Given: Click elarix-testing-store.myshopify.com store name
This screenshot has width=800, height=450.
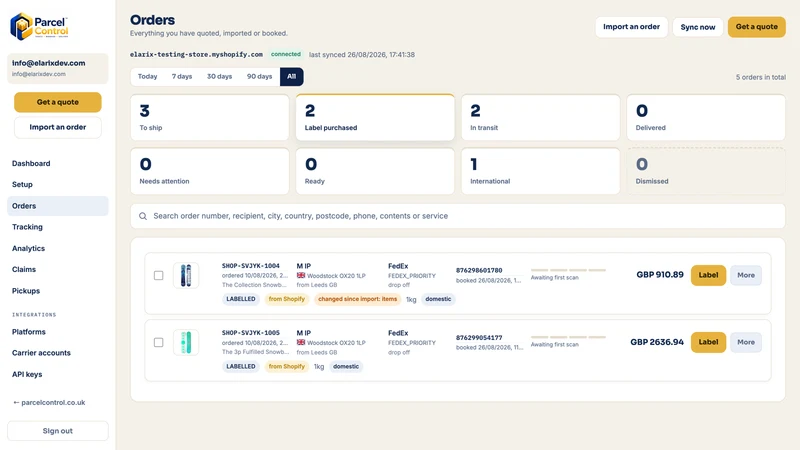Looking at the screenshot, I should click(196, 54).
